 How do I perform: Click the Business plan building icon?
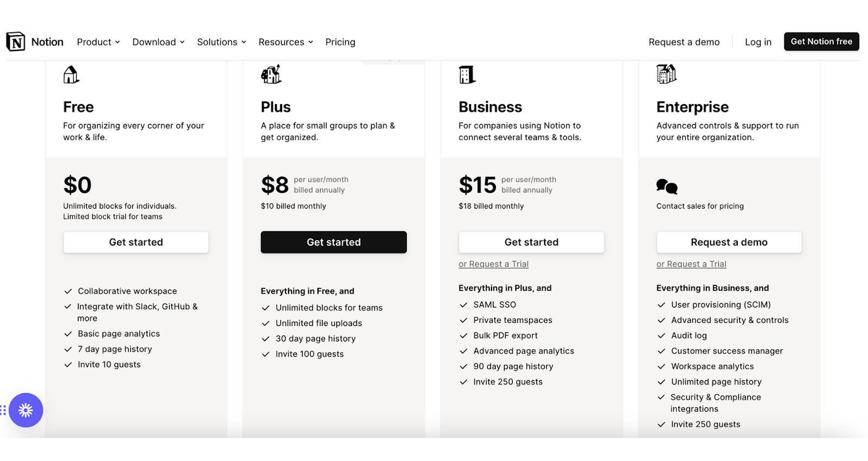click(x=467, y=75)
